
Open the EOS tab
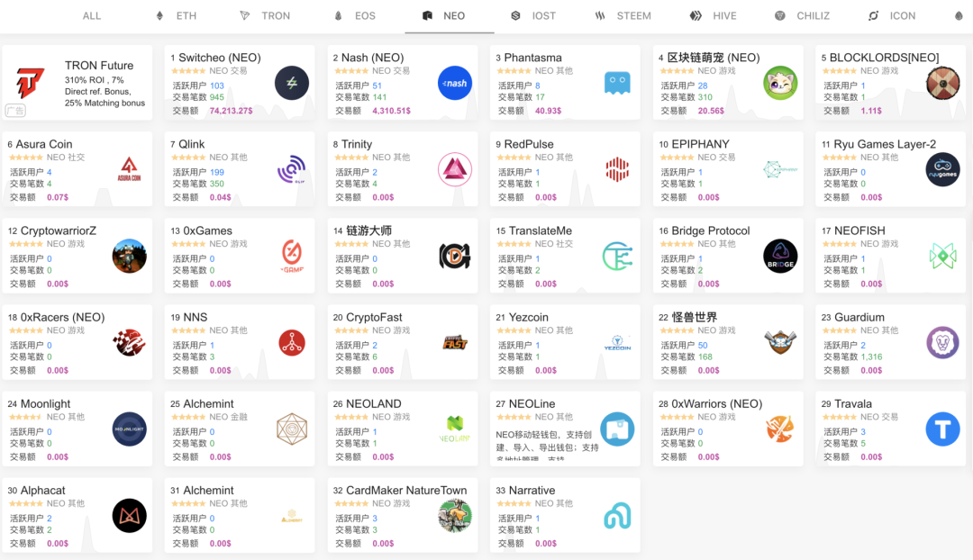(354, 16)
